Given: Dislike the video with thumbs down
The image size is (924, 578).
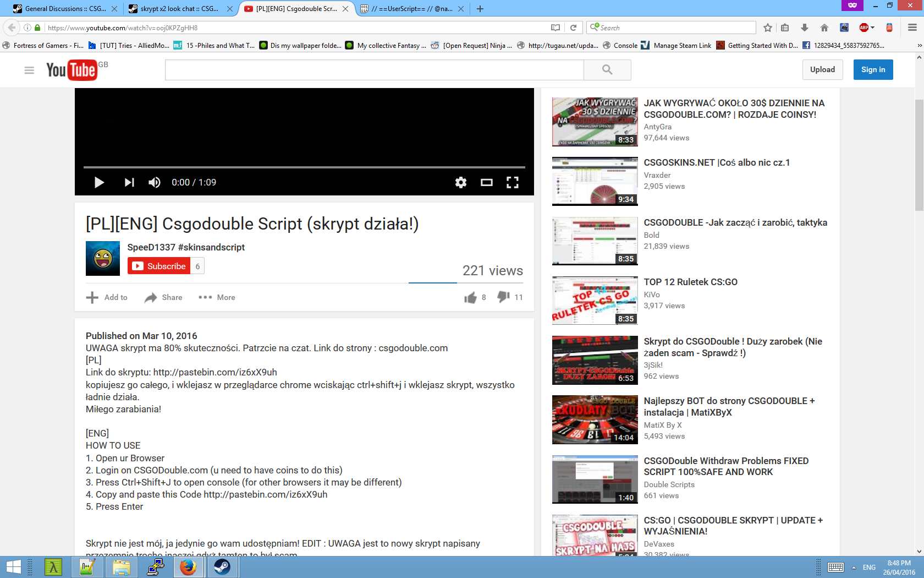Looking at the screenshot, I should (x=503, y=297).
